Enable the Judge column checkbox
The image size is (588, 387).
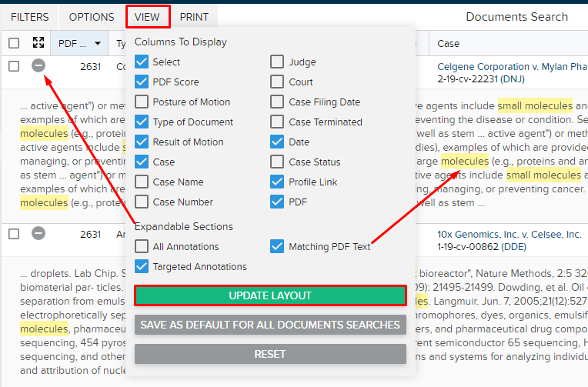tap(277, 62)
